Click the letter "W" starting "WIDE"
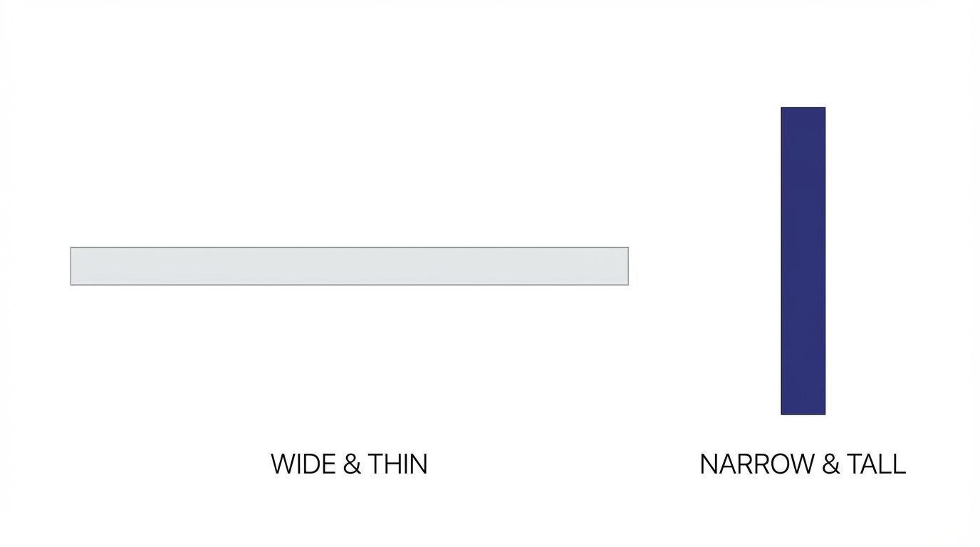Screen dimensions: 980x547 pos(282,464)
